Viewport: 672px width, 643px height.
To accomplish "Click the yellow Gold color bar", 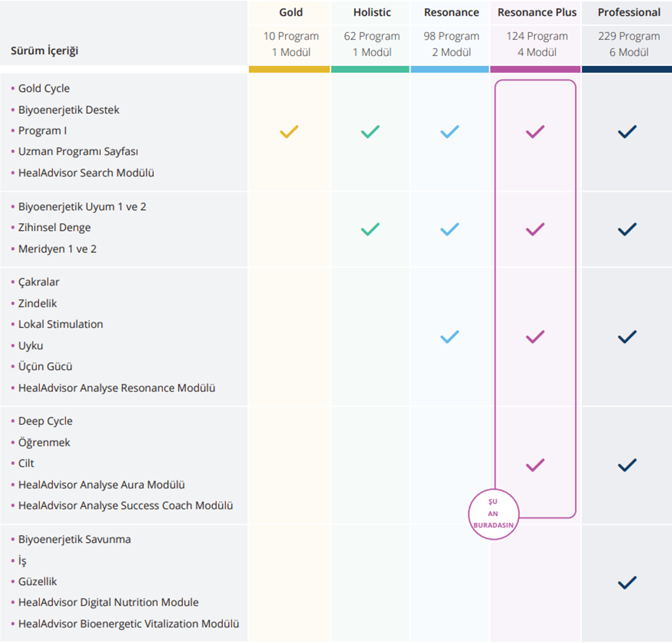I will 289,69.
